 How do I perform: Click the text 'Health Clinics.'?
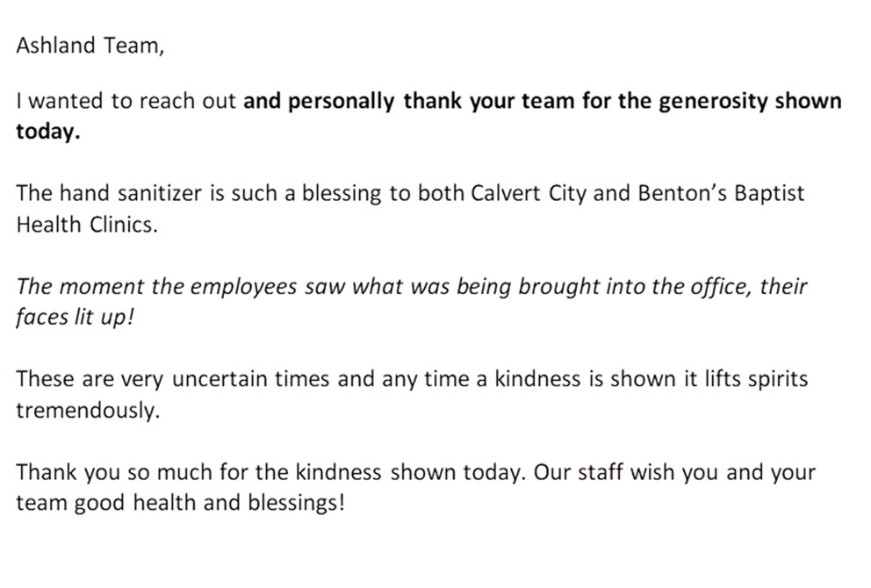[x=87, y=225]
